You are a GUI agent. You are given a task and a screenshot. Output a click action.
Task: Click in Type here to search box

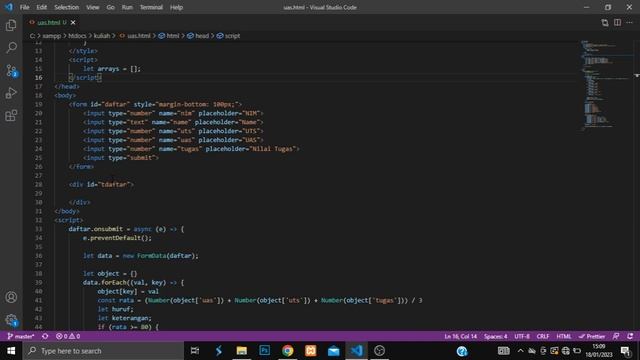(103, 351)
